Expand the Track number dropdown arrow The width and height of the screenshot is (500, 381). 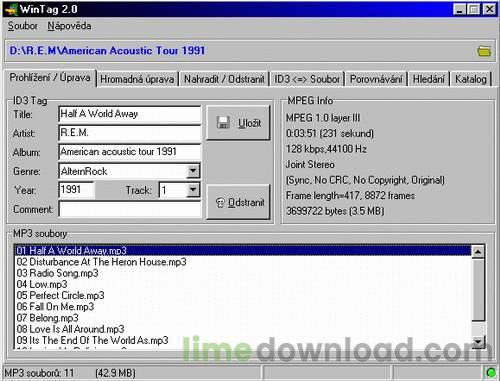pyautogui.click(x=193, y=190)
